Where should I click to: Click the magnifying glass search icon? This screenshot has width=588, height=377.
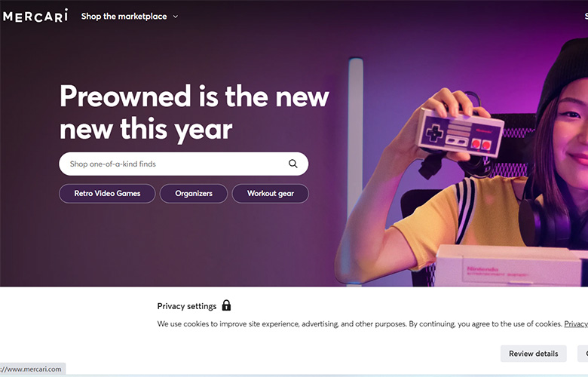[293, 164]
